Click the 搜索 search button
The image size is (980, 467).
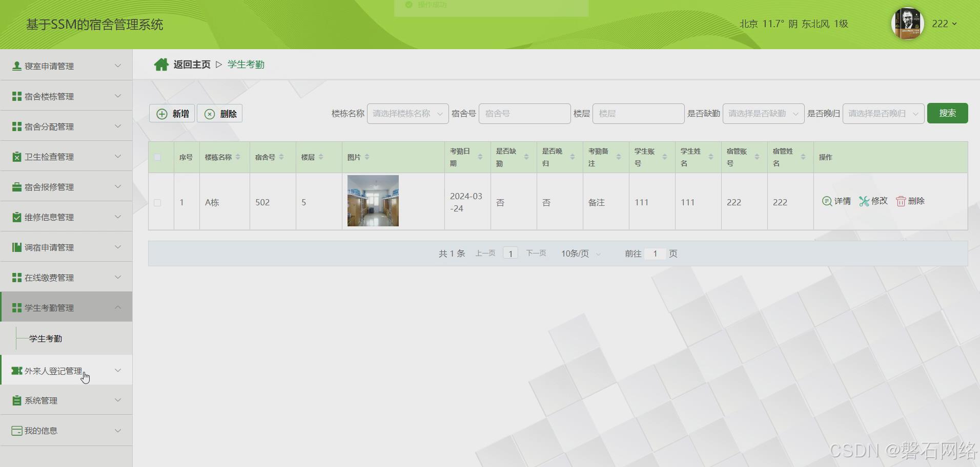point(947,113)
